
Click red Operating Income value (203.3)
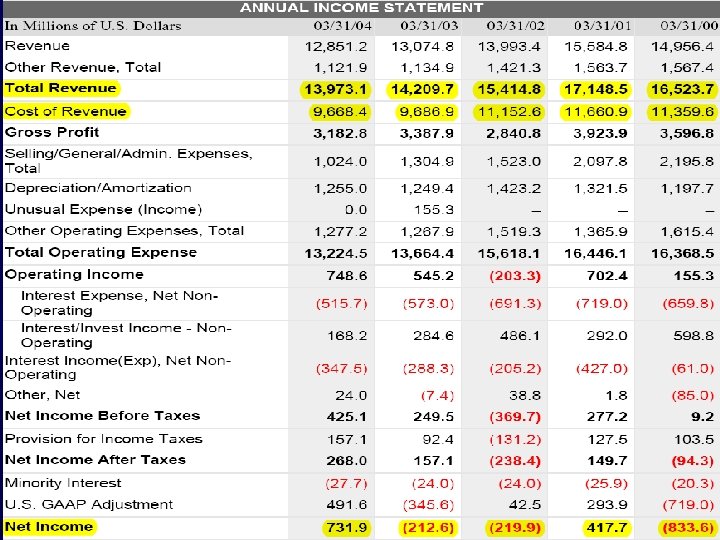(515, 276)
